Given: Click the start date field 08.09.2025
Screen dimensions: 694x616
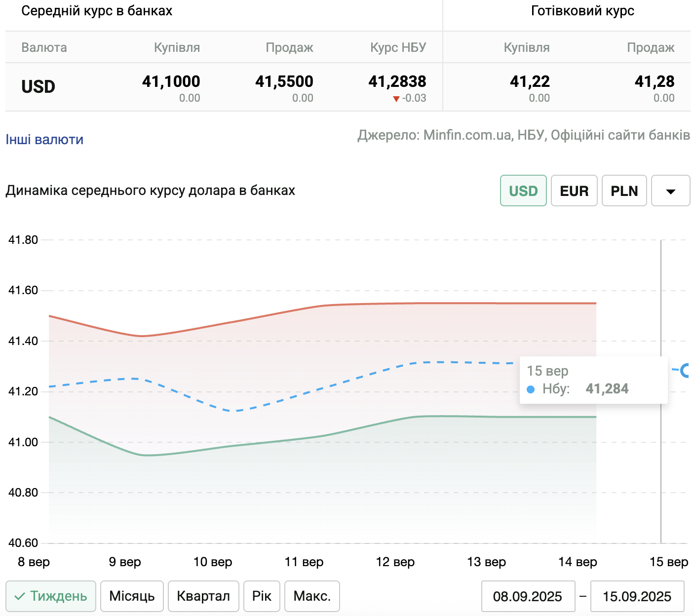Looking at the screenshot, I should [x=528, y=597].
